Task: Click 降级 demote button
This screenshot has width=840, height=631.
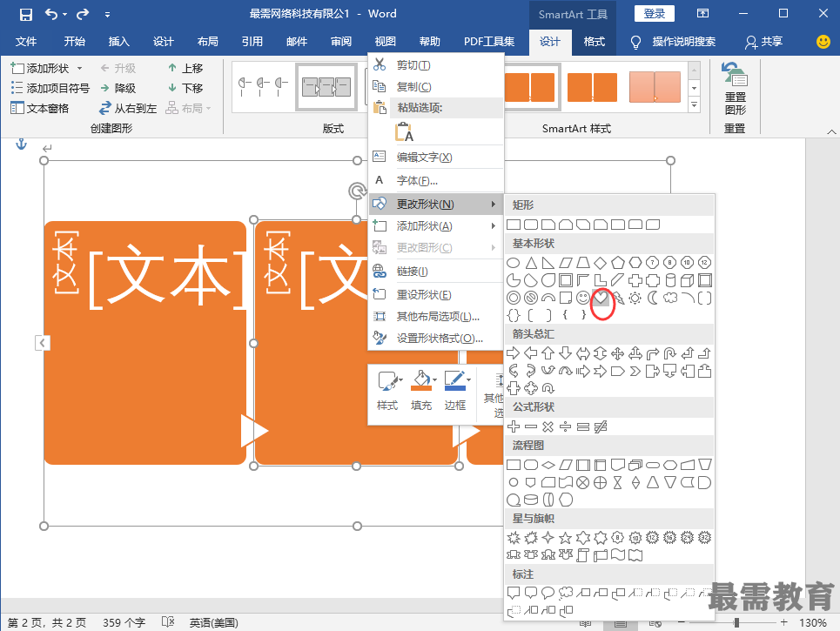Action: tap(118, 88)
